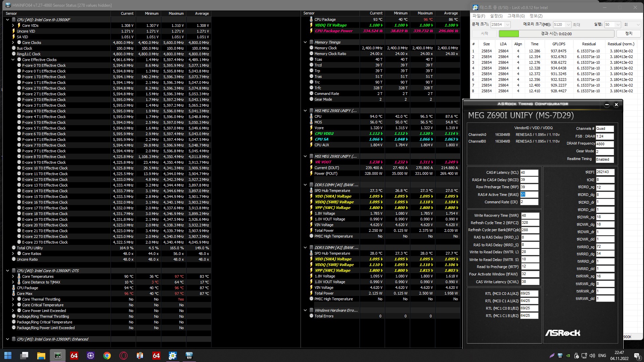644x362 pixels.
Task: Open the taskbar clock showing 22:47
Action: pyautogui.click(x=619, y=356)
